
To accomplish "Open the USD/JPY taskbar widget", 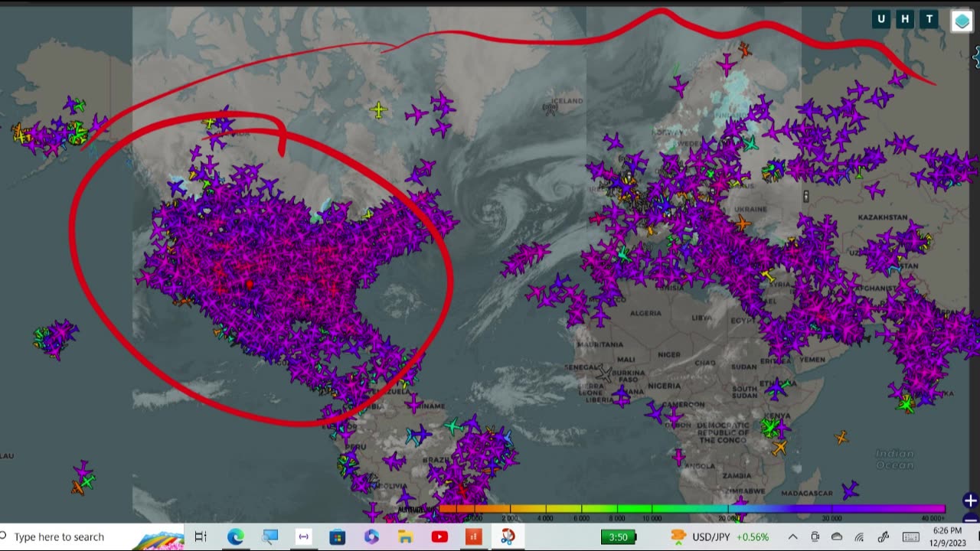I will (719, 536).
